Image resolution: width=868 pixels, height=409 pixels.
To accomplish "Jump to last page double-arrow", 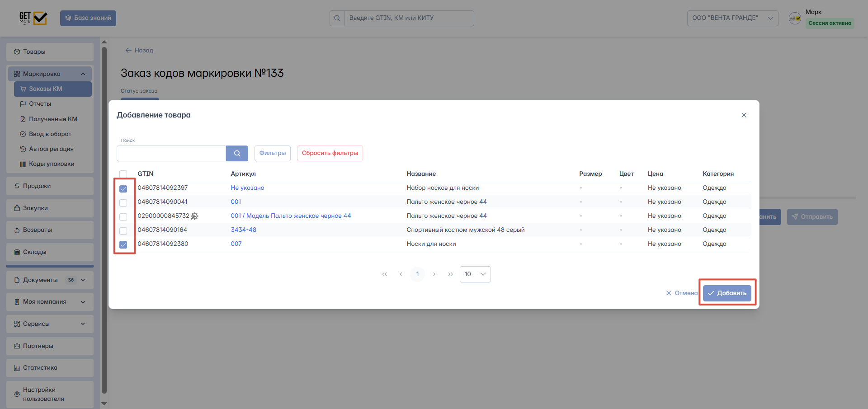I will (450, 274).
